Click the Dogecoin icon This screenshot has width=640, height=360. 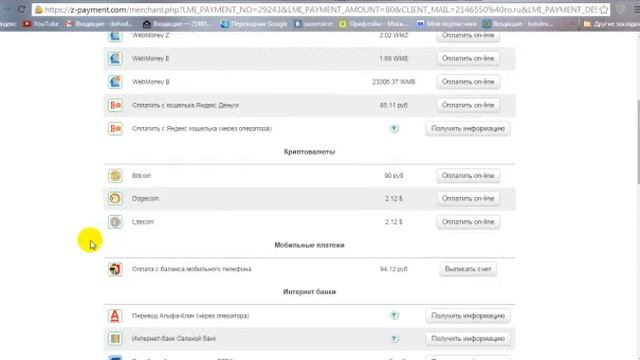[x=115, y=198]
